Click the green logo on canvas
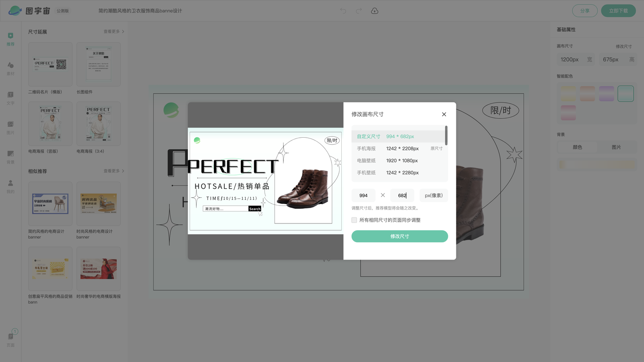 [171, 110]
